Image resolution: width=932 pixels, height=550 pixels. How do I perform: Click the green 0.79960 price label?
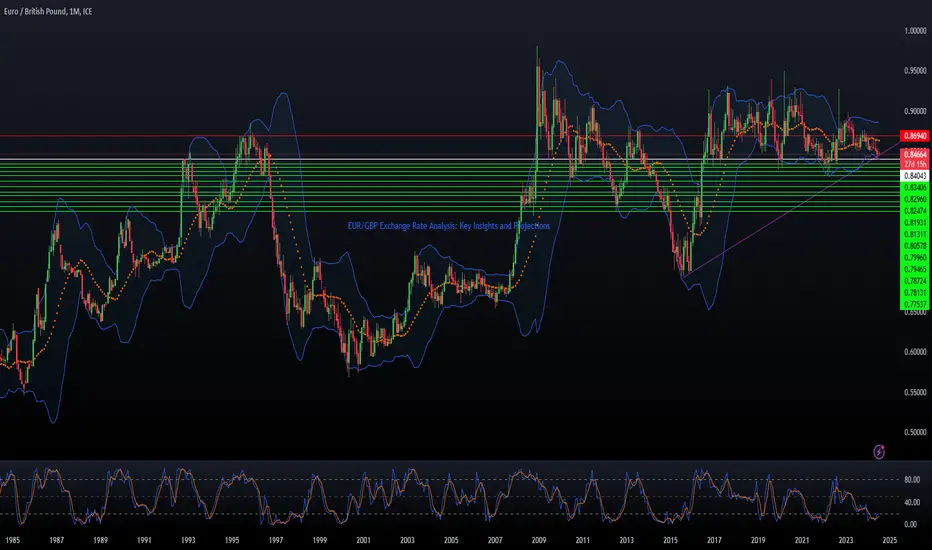[915, 257]
